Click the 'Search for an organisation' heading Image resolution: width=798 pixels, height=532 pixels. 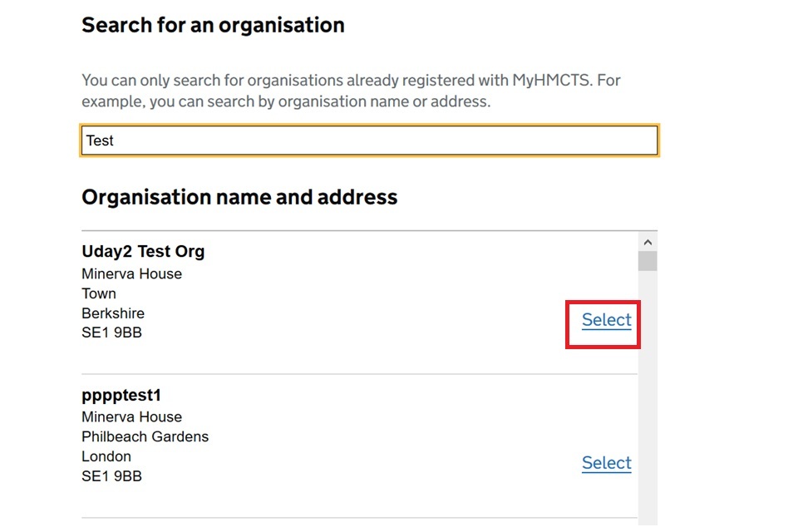pyautogui.click(x=213, y=25)
